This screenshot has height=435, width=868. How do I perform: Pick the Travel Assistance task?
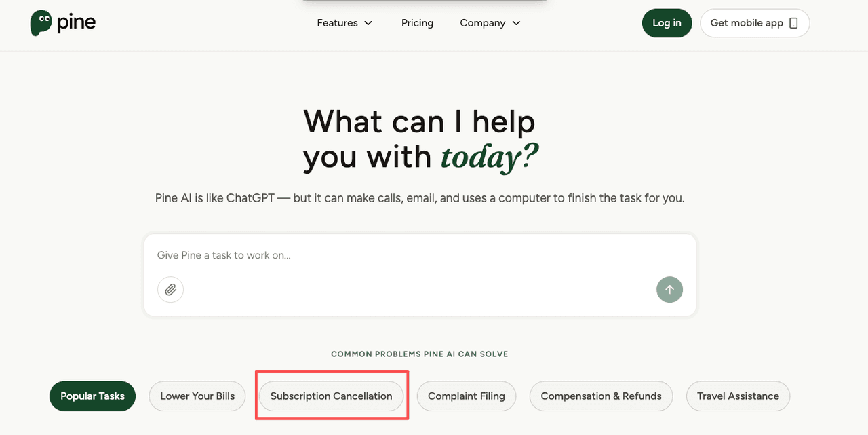738,396
